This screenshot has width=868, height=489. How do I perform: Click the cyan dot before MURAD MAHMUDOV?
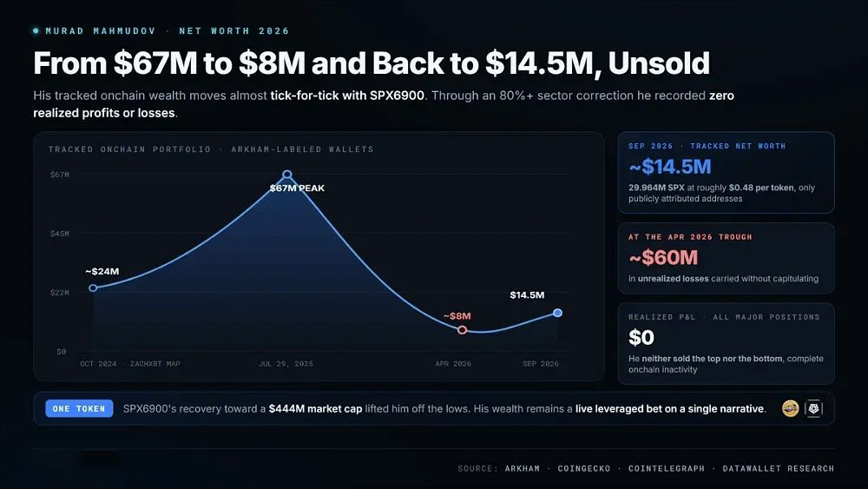pyautogui.click(x=36, y=31)
